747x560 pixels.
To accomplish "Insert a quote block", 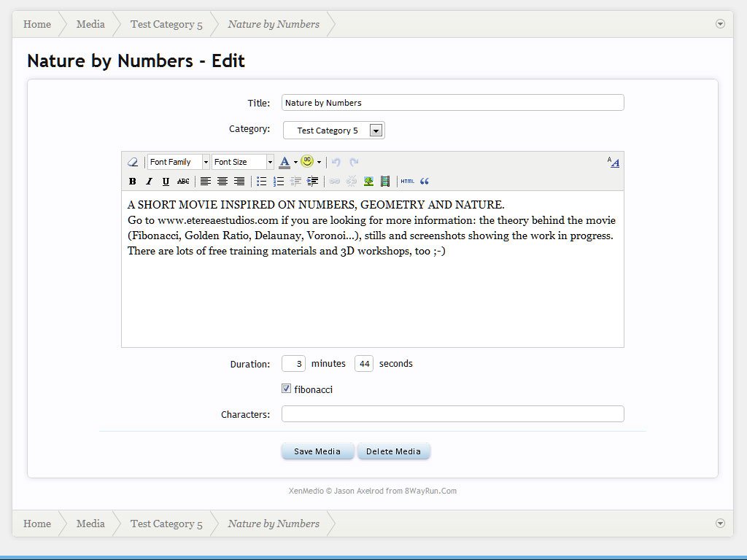I will tap(425, 182).
